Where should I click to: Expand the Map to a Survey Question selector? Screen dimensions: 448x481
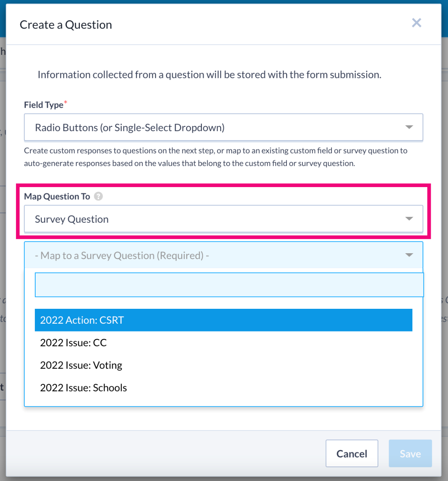point(223,255)
